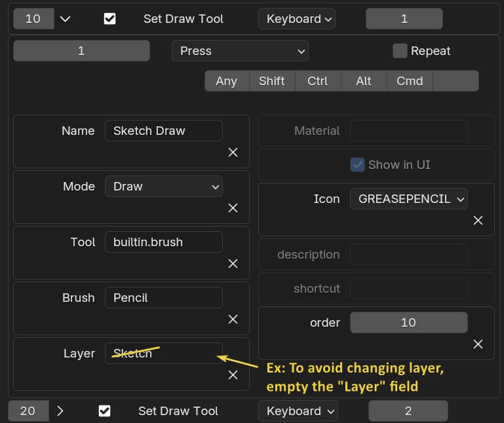
Task: Click the key button 1 in the header row
Action: point(404,19)
